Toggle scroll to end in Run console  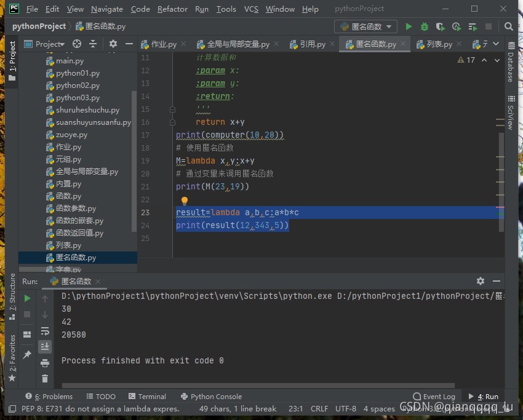[x=45, y=347]
